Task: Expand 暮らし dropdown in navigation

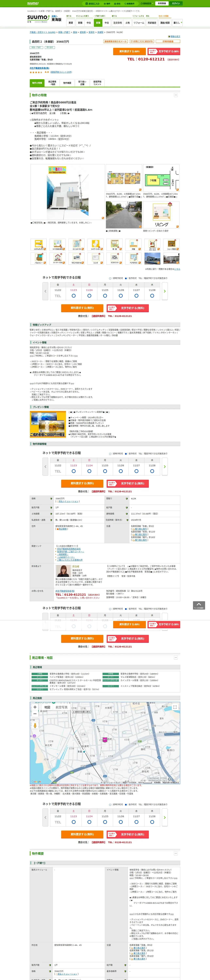Action: 177,23
